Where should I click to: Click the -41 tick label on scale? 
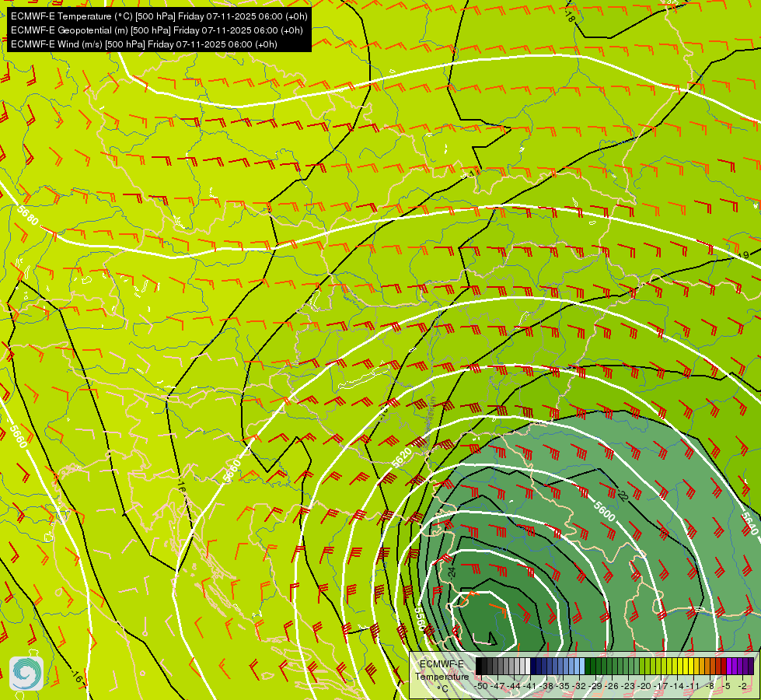(530, 686)
